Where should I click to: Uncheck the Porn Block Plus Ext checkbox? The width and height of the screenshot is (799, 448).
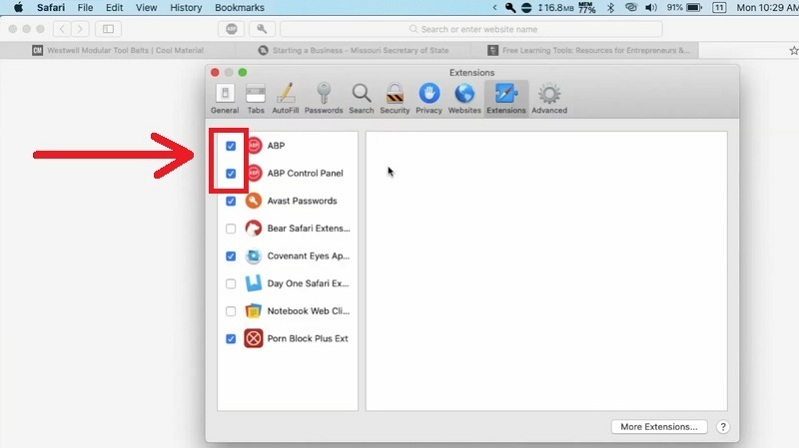tap(231, 339)
